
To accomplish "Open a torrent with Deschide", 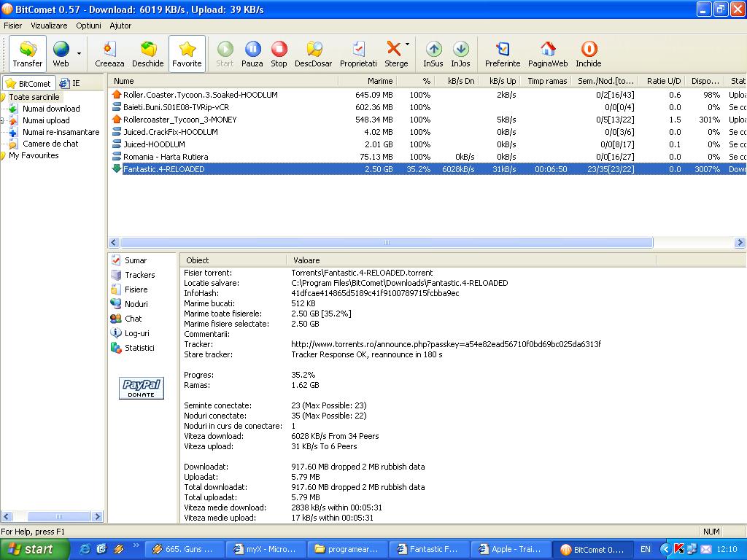I will click(x=147, y=54).
